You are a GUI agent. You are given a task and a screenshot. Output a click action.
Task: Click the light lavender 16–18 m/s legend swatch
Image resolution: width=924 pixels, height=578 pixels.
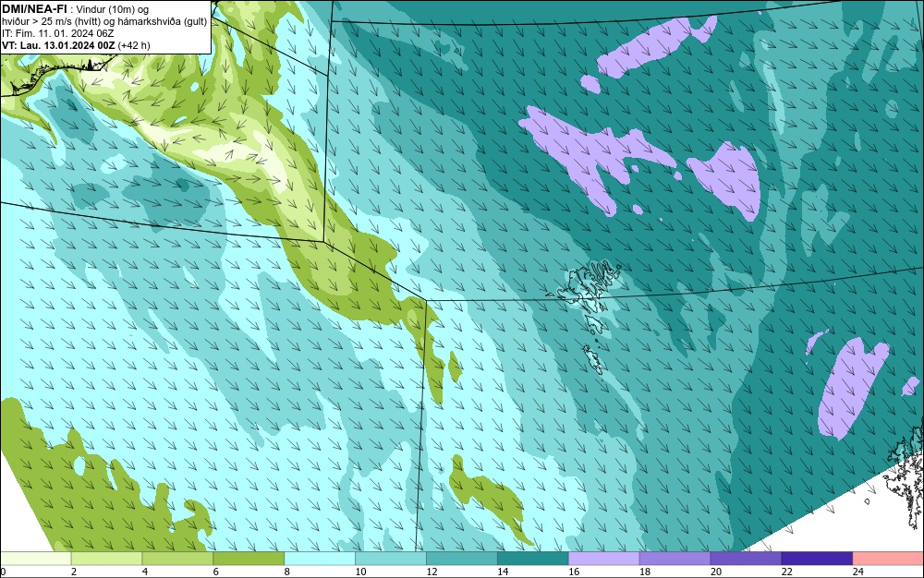603,558
